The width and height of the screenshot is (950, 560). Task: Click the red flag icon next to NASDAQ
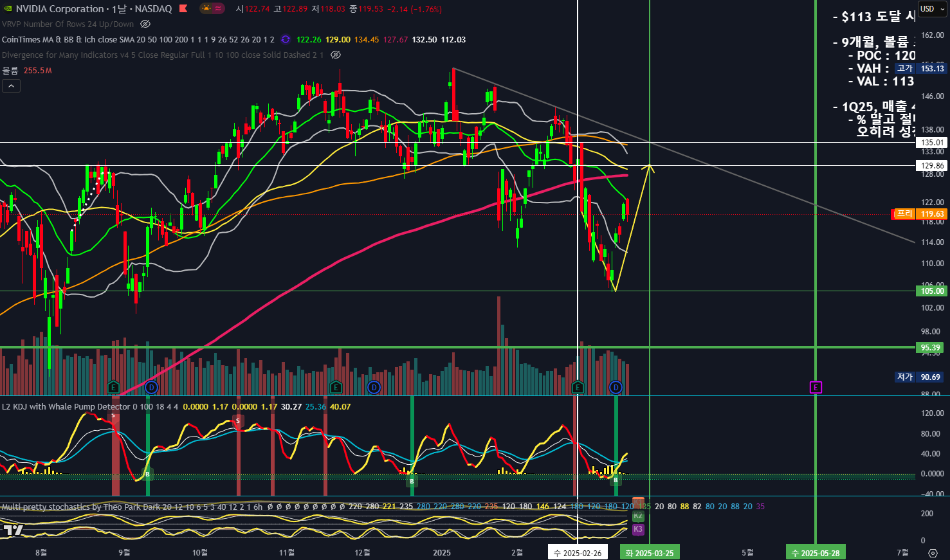183,9
